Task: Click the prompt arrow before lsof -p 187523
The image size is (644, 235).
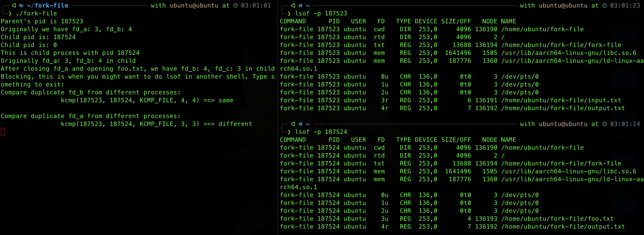Action: 289,13
